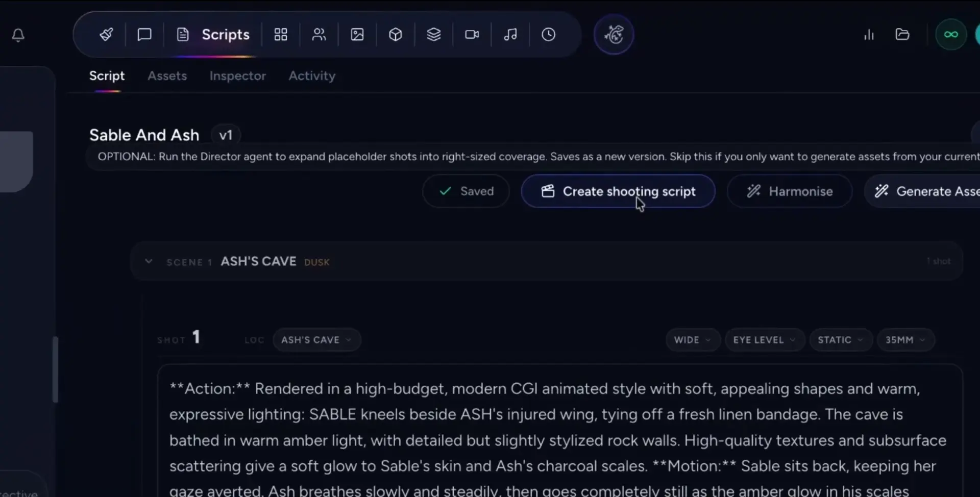
Task: Select the Scripts navigation item
Action: click(213, 35)
